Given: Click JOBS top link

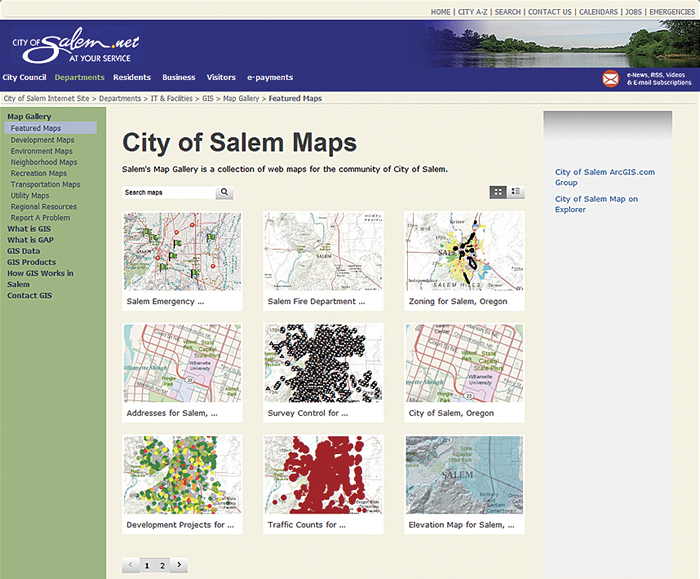Looking at the screenshot, I should 633,12.
